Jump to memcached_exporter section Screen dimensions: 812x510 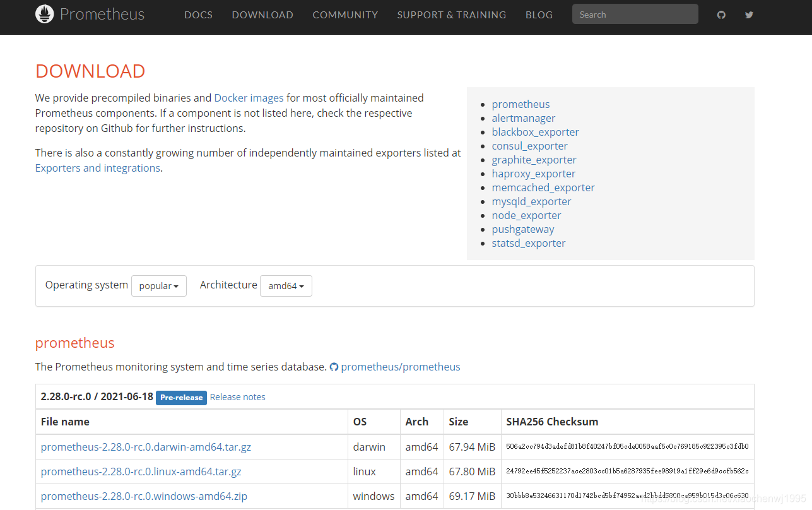[543, 187]
